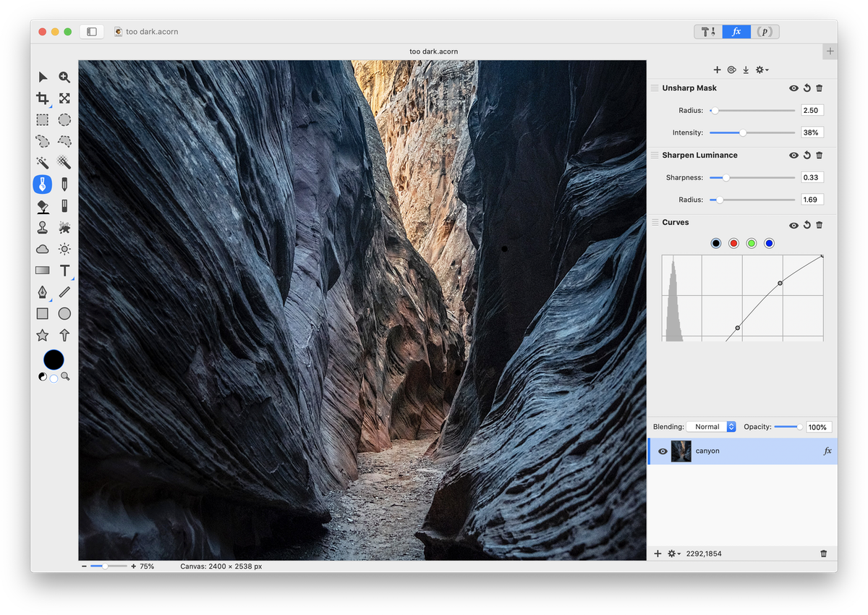This screenshot has width=868, height=615.
Task: Select the Clone Stamp tool
Action: (43, 227)
